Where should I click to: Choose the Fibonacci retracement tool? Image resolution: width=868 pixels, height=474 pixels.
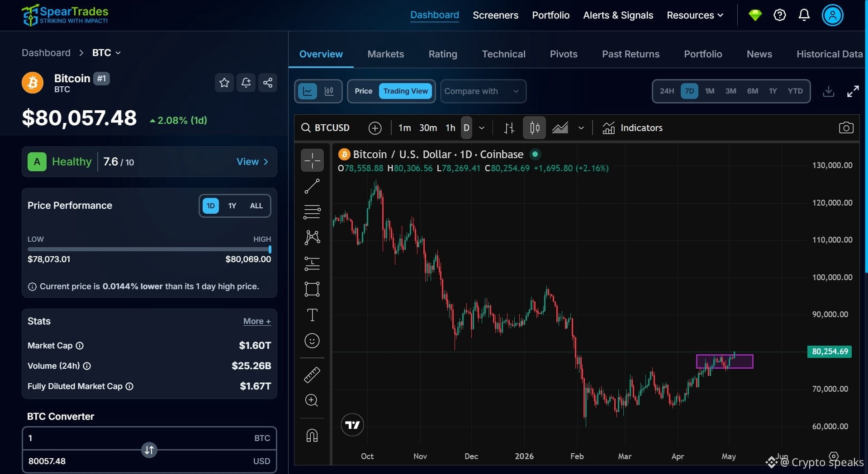point(312,212)
